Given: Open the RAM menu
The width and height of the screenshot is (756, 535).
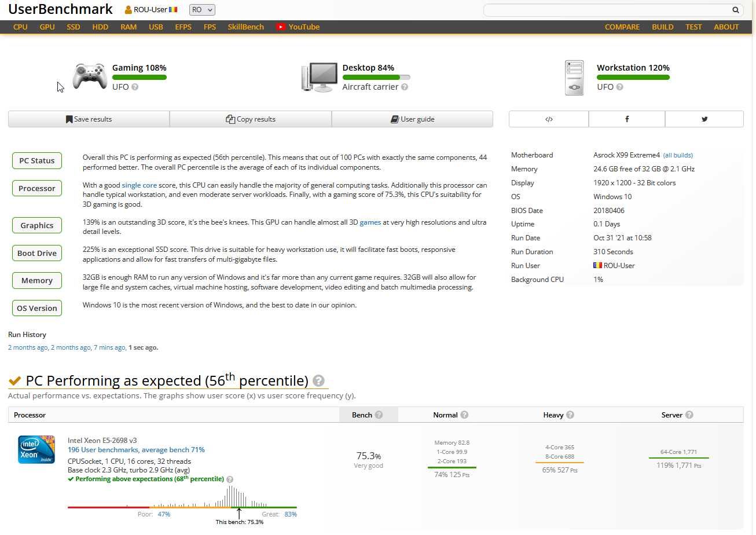Looking at the screenshot, I should point(129,27).
